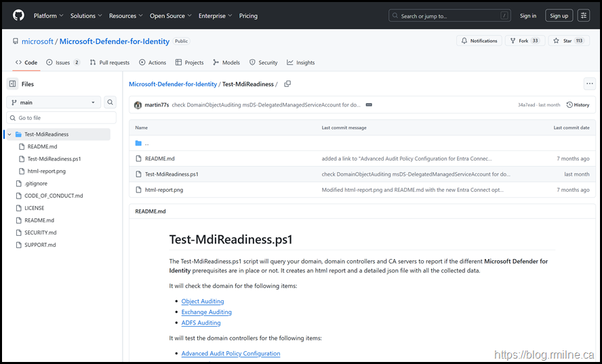Image resolution: width=602 pixels, height=364 pixels.
Task: Click the search files magnifier button
Action: point(111,102)
